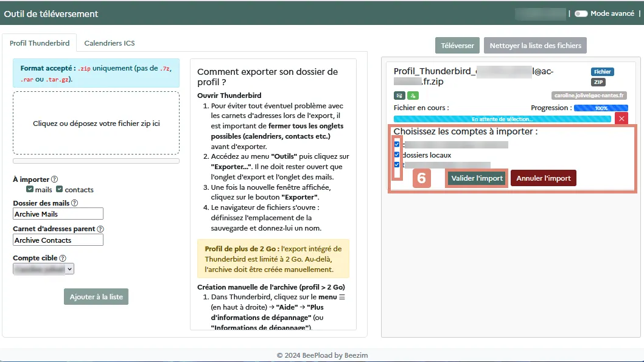This screenshot has height=362, width=644.
Task: Click Comment exporter son dossier de profil heading
Action: point(267,77)
